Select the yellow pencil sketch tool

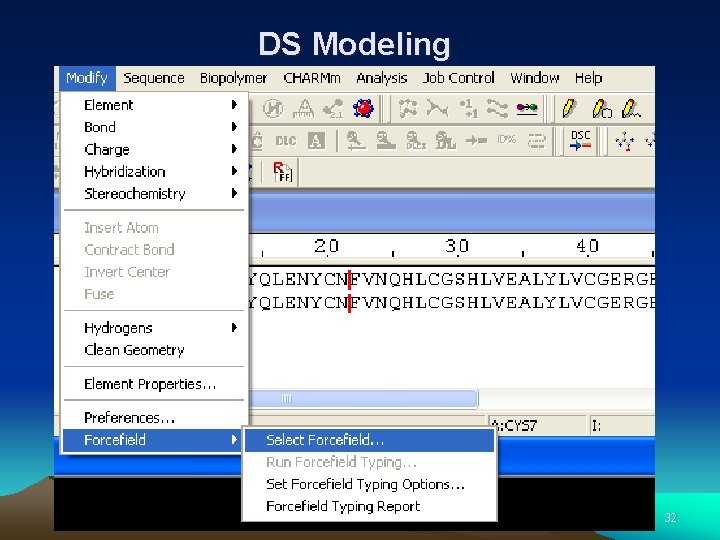(x=568, y=109)
